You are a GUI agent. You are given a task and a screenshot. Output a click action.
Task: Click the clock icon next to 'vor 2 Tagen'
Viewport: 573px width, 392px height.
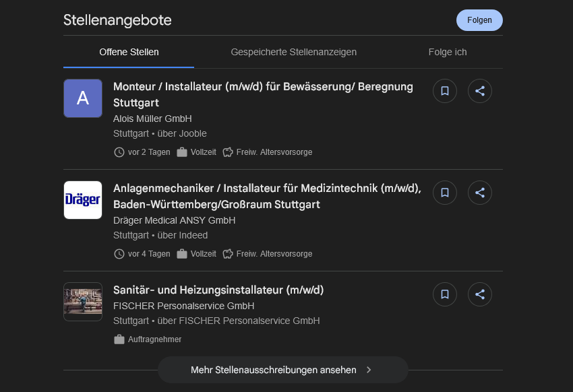point(119,152)
